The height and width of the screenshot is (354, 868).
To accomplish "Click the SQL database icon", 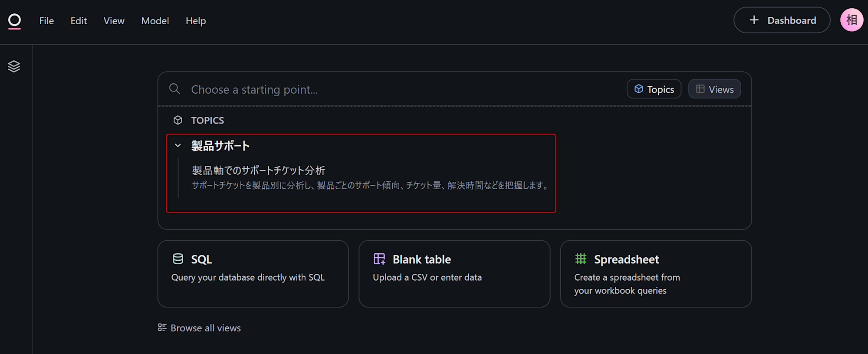I will (x=178, y=259).
